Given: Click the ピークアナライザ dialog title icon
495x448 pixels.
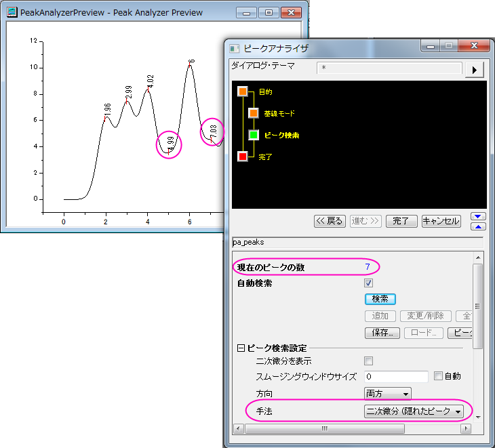Looking at the screenshot, I should pos(235,48).
